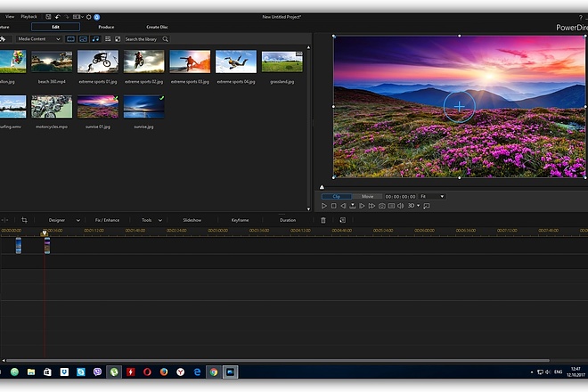Image resolution: width=588 pixels, height=392 pixels.
Task: Select extreme sports 02.jpg thumbnail
Action: coord(144,61)
